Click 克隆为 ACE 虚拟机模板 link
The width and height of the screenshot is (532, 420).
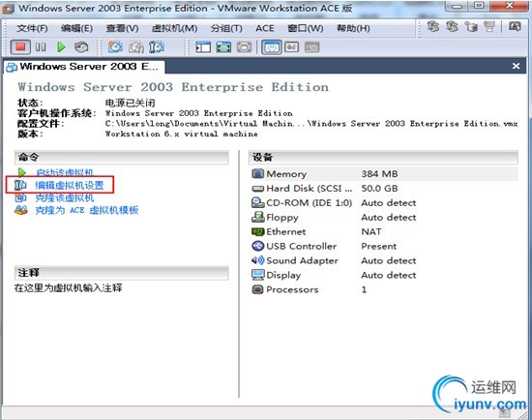pyautogui.click(x=87, y=210)
